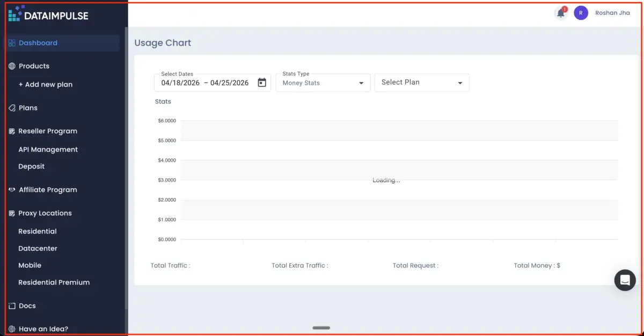This screenshot has width=644, height=336.
Task: Open Affiliate Program page
Action: coord(48,190)
